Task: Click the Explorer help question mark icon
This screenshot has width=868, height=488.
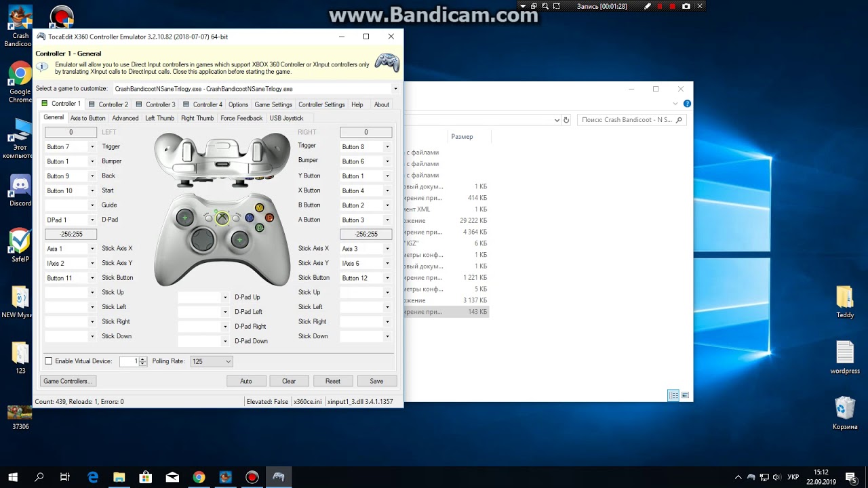Action: (687, 104)
